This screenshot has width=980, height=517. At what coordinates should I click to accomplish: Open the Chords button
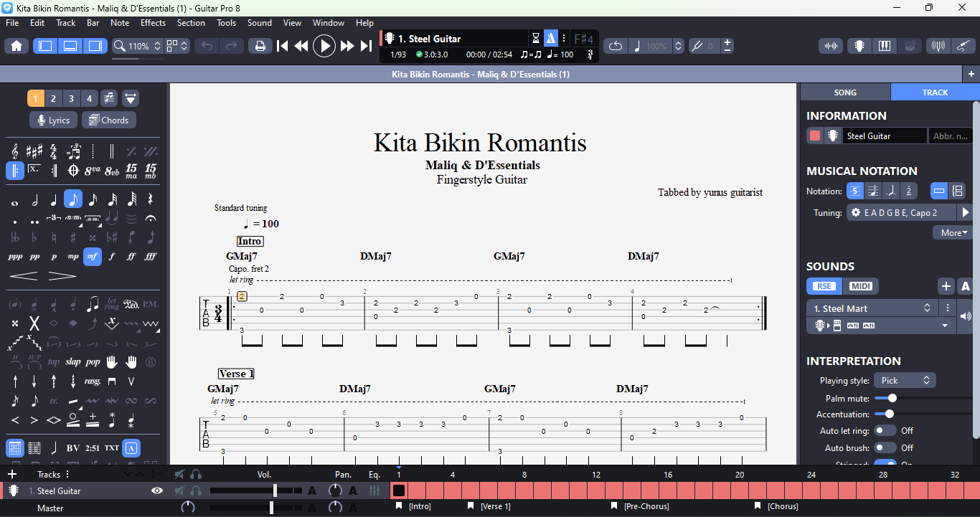(x=108, y=120)
